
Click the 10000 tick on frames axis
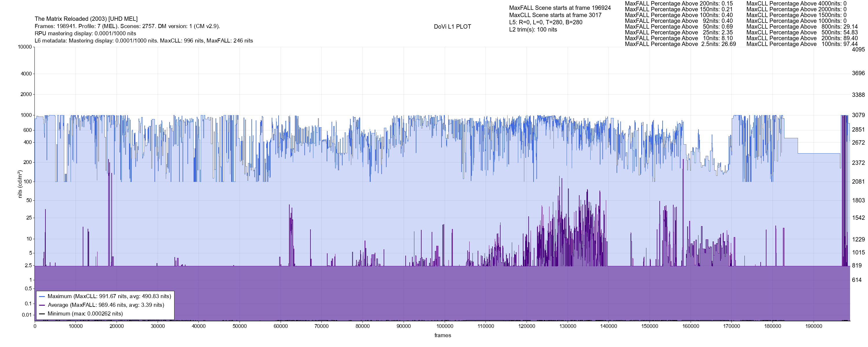click(76, 326)
